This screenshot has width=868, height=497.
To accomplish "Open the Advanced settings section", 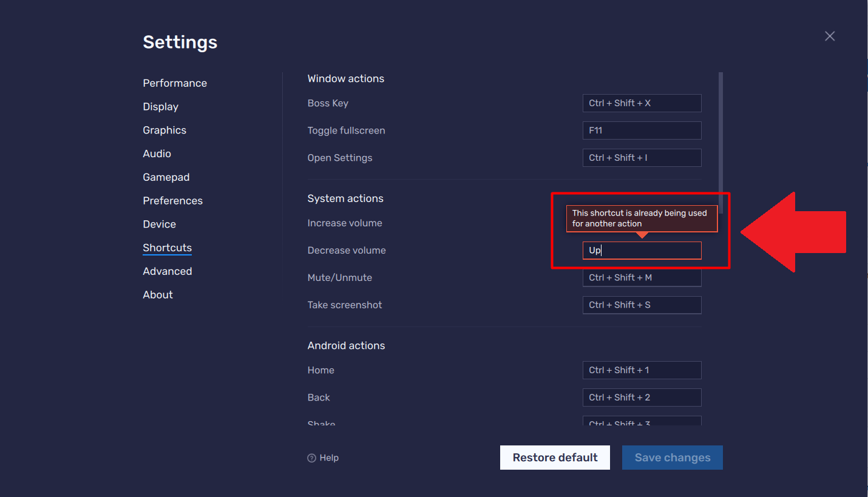I will click(168, 271).
